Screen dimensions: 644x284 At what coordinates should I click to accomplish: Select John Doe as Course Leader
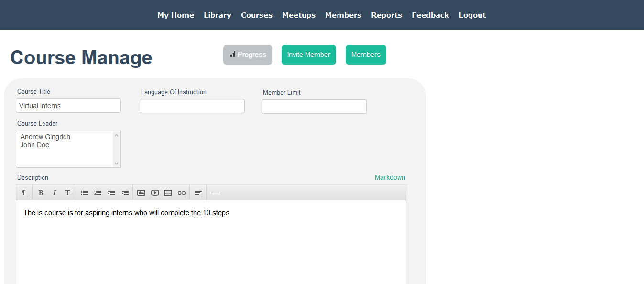(x=35, y=145)
